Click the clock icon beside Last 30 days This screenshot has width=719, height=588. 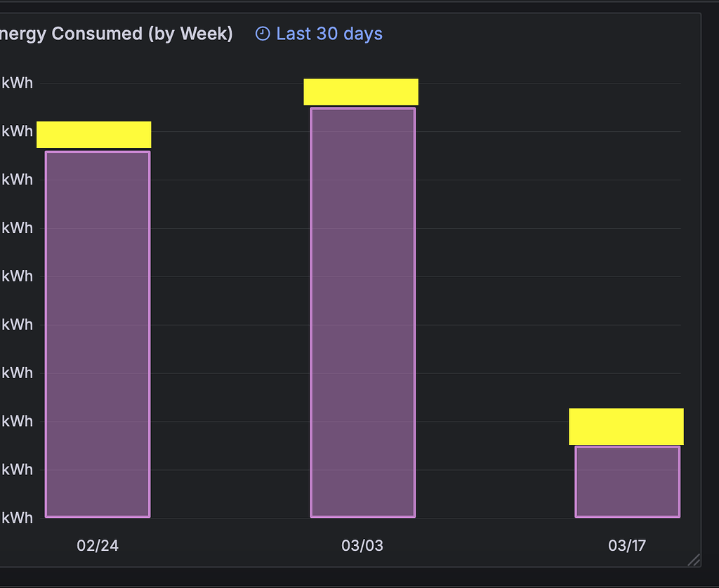pos(260,33)
